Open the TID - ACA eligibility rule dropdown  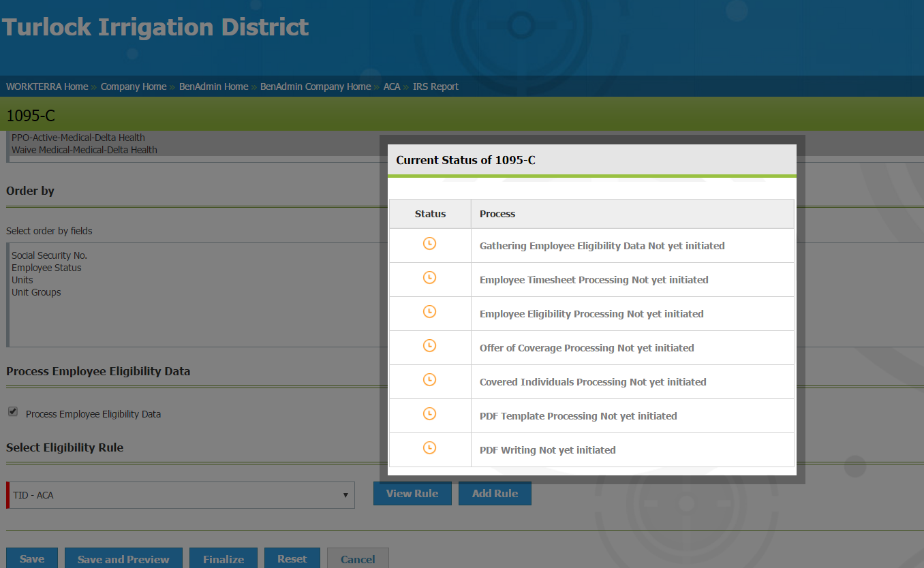(x=181, y=495)
